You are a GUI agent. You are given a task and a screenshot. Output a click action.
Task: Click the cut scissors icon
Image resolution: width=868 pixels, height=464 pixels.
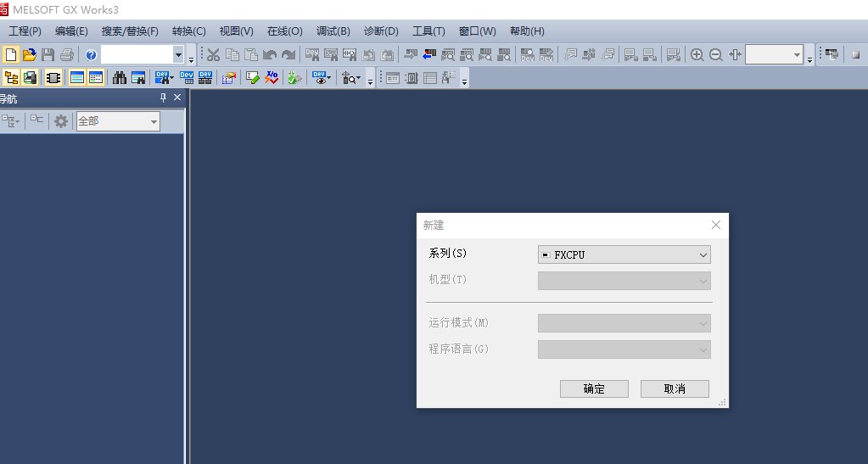tap(213, 54)
